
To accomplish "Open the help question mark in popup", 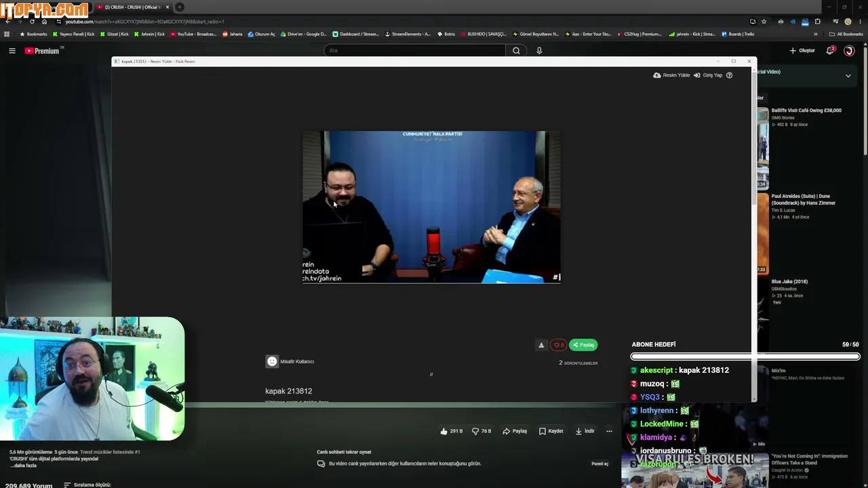I will (730, 75).
